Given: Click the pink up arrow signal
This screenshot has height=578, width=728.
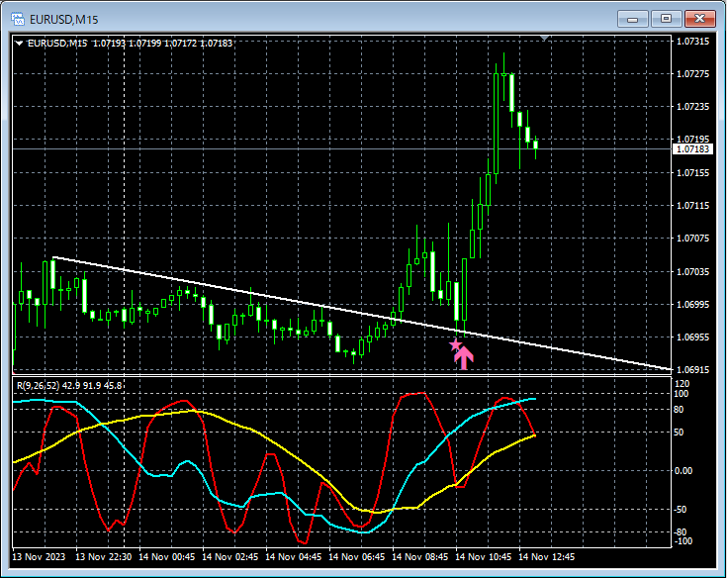Looking at the screenshot, I should [x=463, y=358].
